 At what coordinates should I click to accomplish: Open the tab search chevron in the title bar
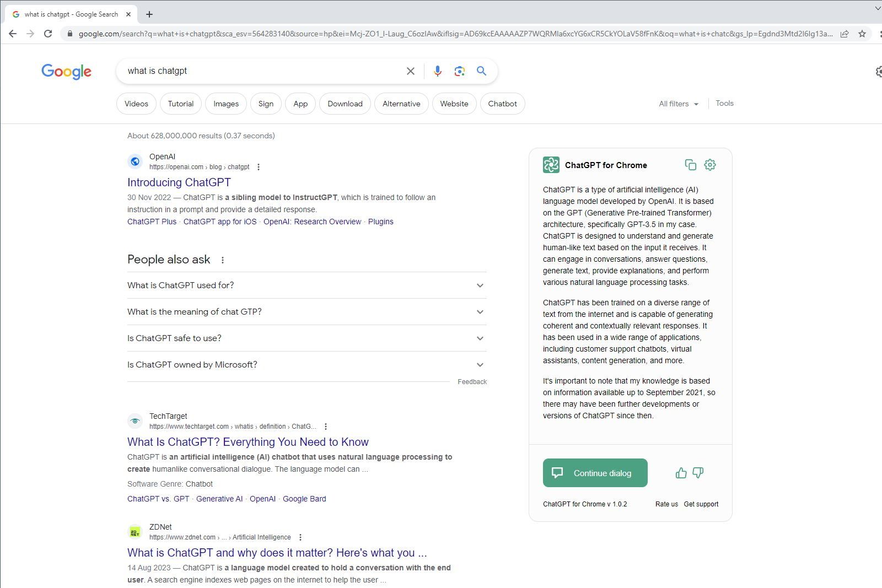pyautogui.click(x=877, y=8)
